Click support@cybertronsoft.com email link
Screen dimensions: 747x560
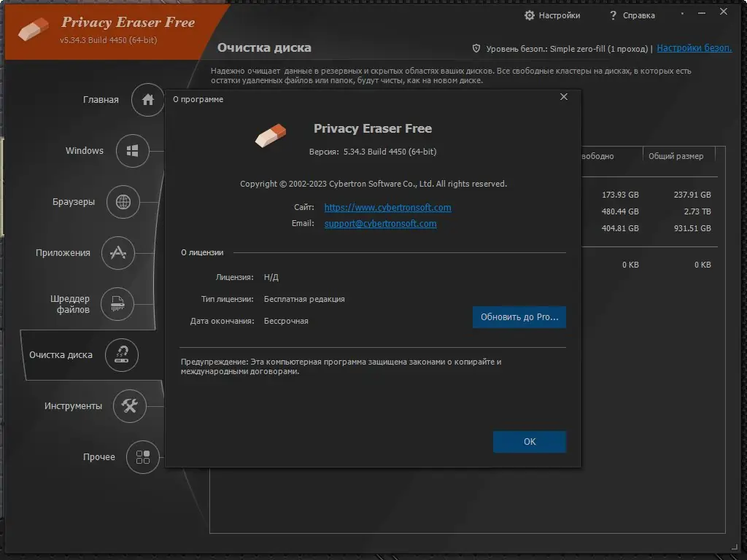[x=380, y=224]
